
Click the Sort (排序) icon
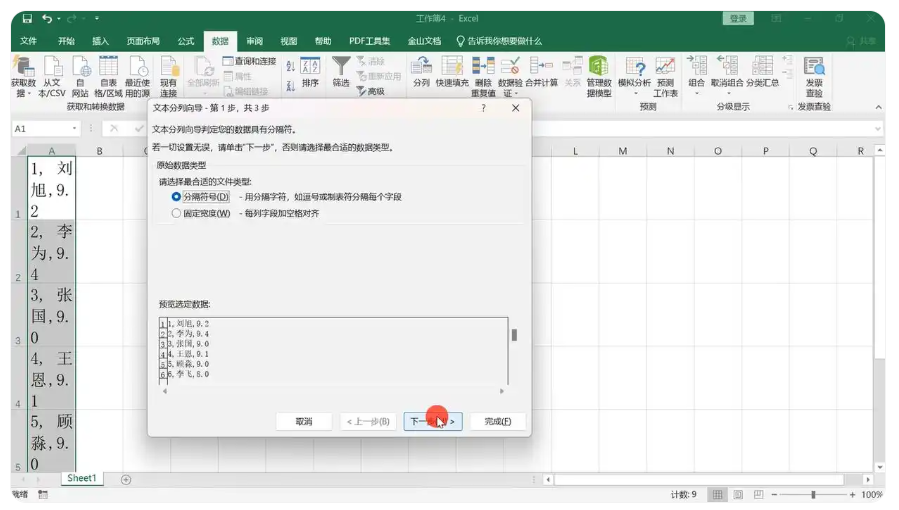310,70
